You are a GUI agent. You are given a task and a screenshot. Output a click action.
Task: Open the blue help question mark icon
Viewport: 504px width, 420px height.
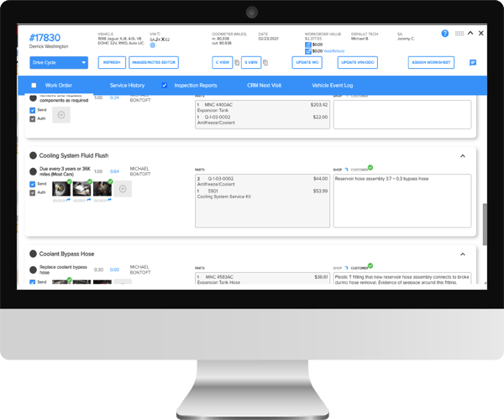(445, 34)
